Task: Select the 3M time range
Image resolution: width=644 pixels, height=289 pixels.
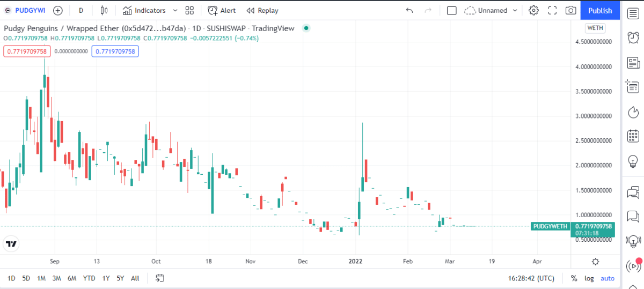Action: [x=56, y=278]
